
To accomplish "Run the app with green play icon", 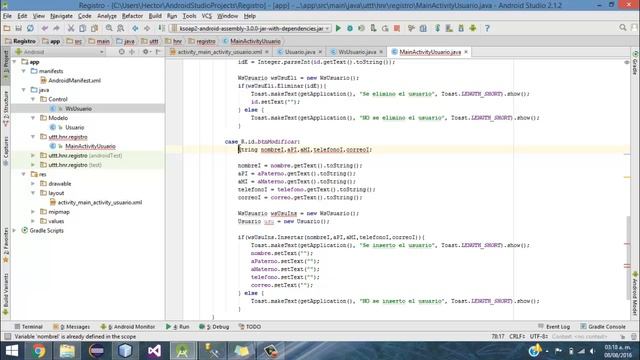I will 338,28.
